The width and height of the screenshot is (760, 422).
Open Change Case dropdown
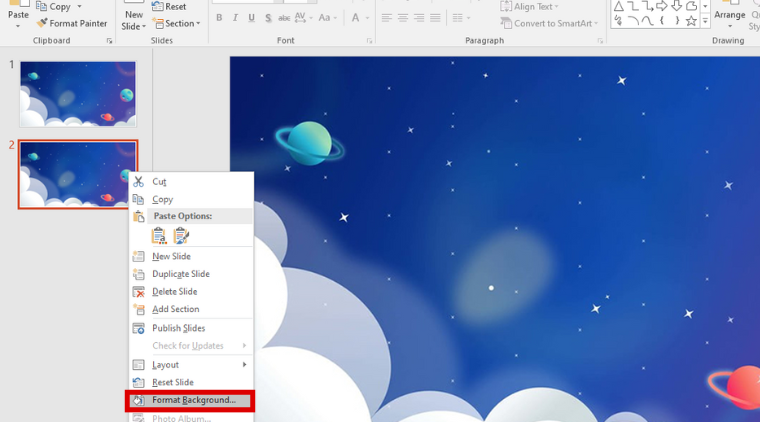click(x=328, y=18)
